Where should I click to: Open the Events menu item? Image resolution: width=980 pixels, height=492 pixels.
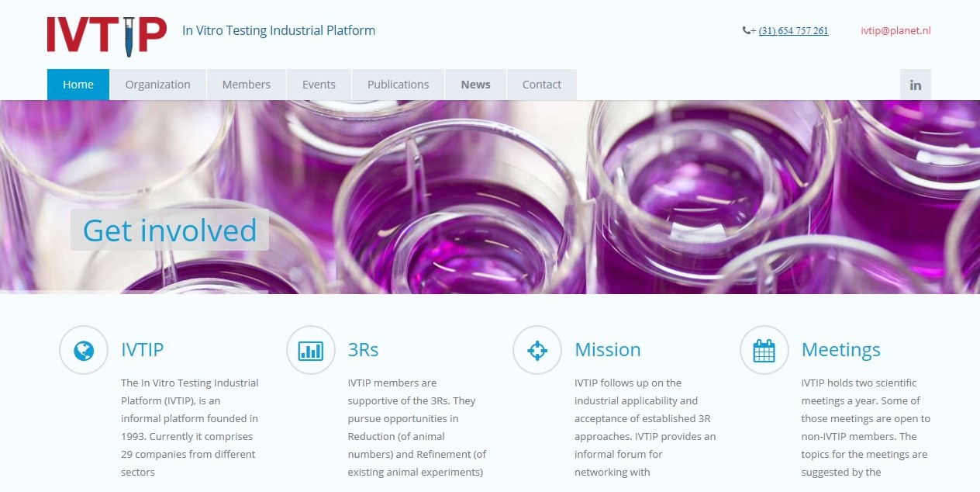319,85
